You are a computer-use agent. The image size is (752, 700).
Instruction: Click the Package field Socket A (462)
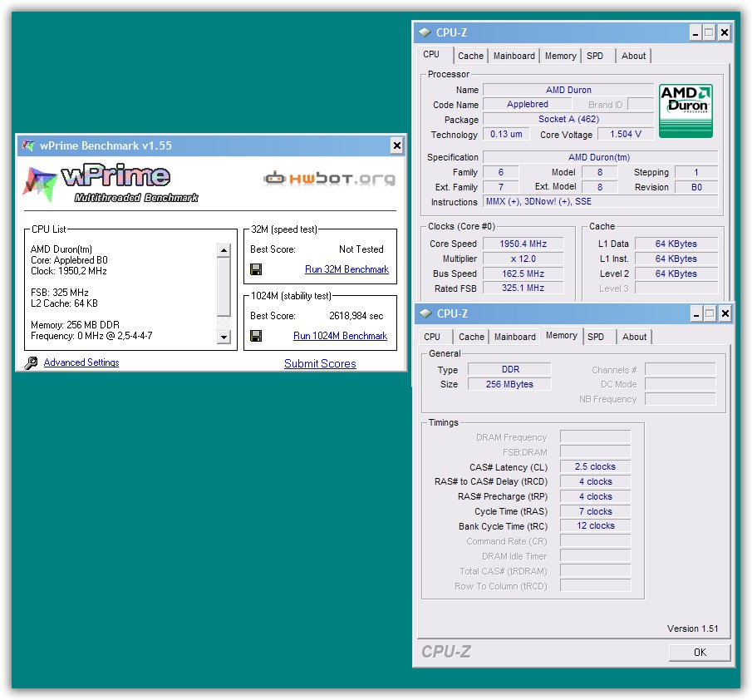click(568, 119)
